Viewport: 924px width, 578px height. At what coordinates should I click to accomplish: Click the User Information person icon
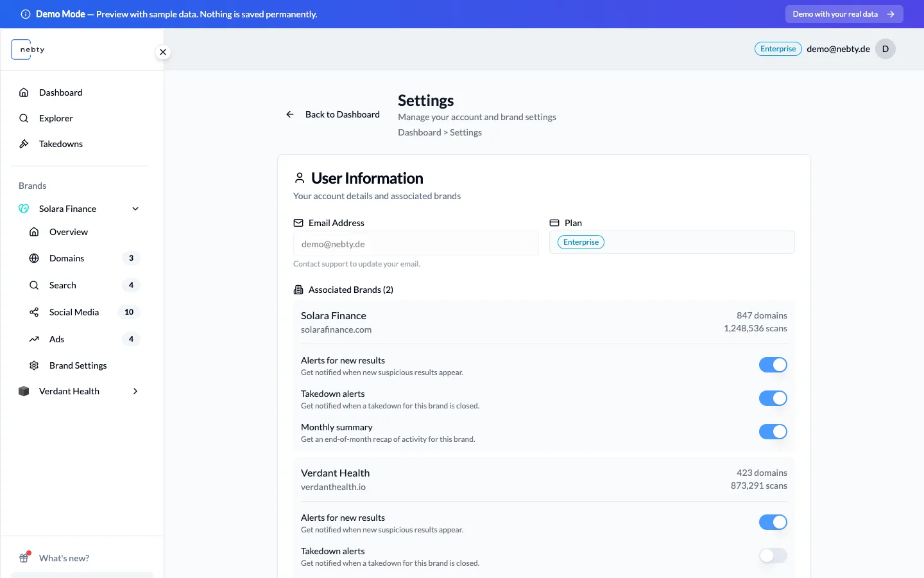[299, 178]
